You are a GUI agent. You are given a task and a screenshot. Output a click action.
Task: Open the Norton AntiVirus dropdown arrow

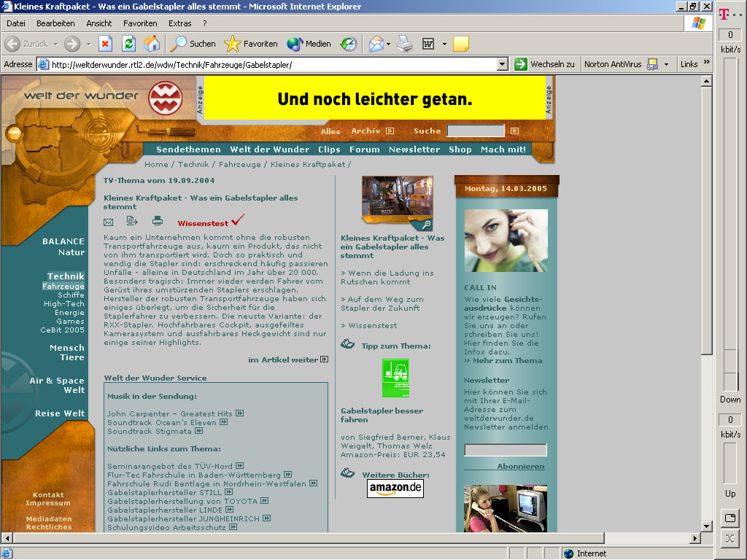[x=666, y=64]
